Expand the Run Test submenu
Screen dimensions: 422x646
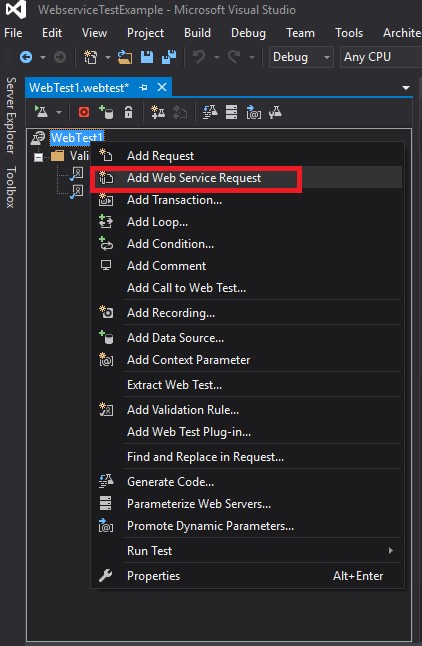391,550
